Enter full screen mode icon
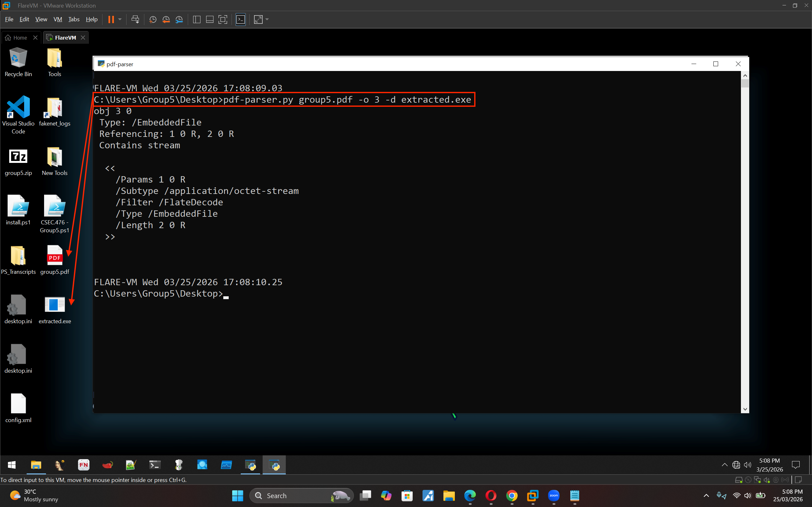 (x=223, y=19)
